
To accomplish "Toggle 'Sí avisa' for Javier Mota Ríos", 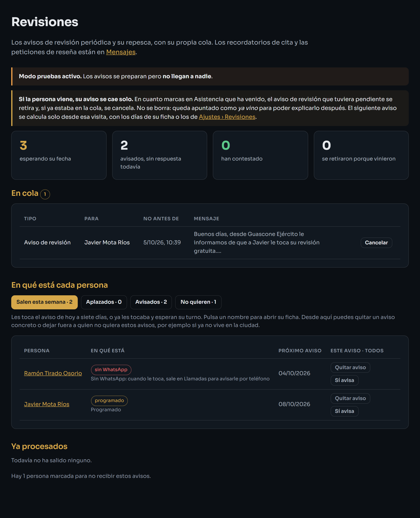I will point(344,411).
